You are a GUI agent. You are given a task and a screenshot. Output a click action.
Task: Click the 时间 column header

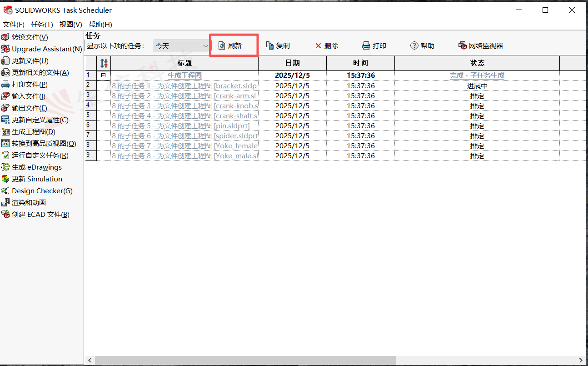(360, 63)
